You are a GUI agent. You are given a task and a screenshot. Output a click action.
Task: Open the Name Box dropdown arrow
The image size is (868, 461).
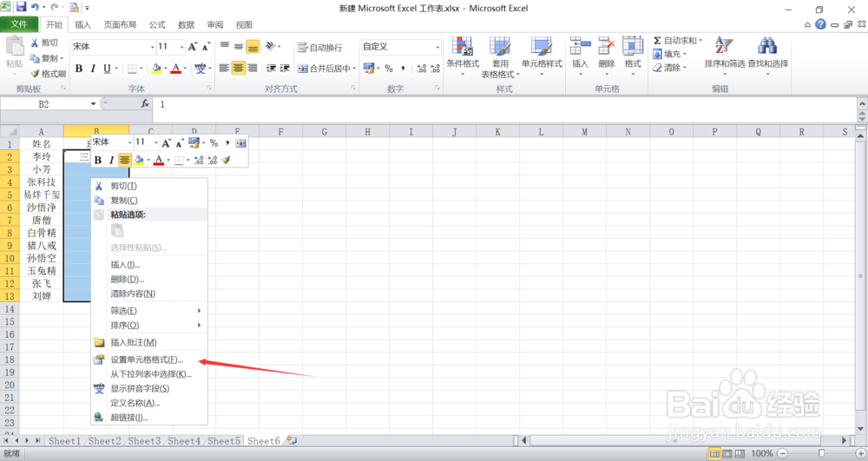[x=93, y=103]
